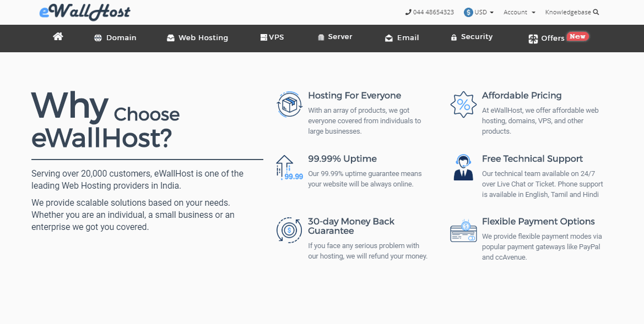Viewport: 644px width, 324px height.
Task: Click the 'We provide flexible payment modes' text
Action: point(542,247)
